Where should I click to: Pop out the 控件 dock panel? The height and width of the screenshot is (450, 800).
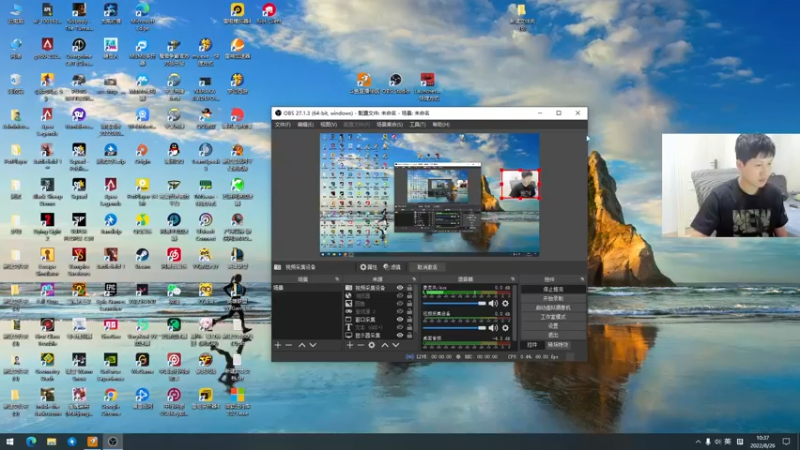click(582, 279)
